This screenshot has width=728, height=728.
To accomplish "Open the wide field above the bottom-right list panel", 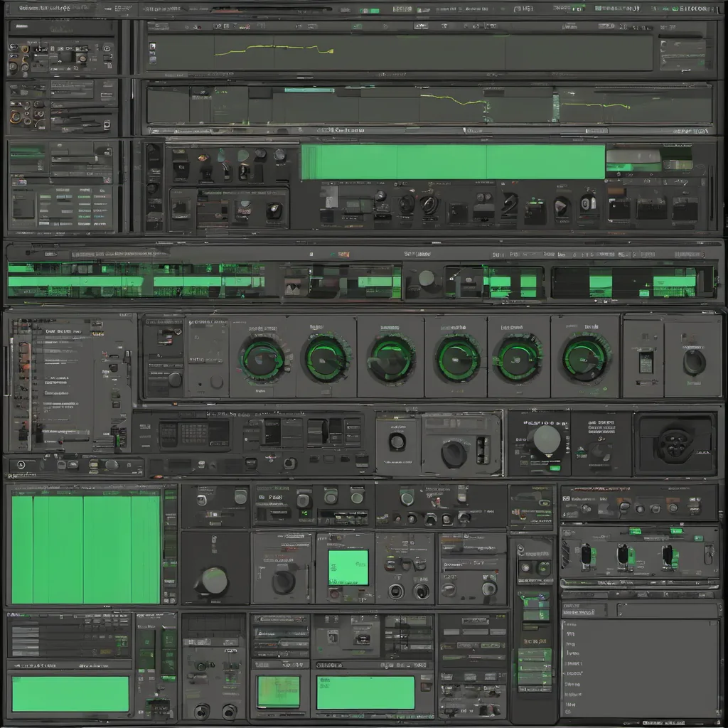I will point(667,610).
